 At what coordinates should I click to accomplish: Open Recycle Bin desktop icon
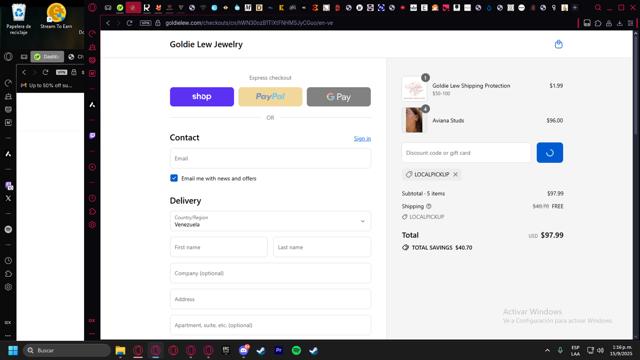[x=19, y=18]
